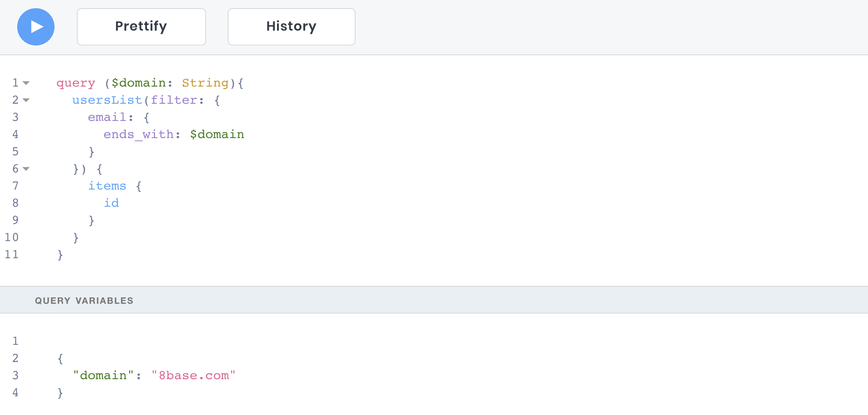Image resolution: width=868 pixels, height=415 pixels.
Task: Click the 'ends_with' filter operator
Action: point(139,134)
